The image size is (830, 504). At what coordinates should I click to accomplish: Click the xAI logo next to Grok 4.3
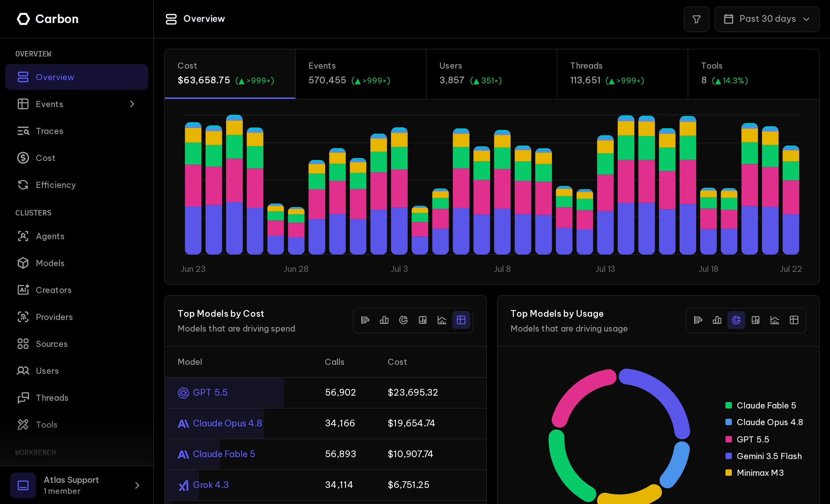tap(183, 485)
